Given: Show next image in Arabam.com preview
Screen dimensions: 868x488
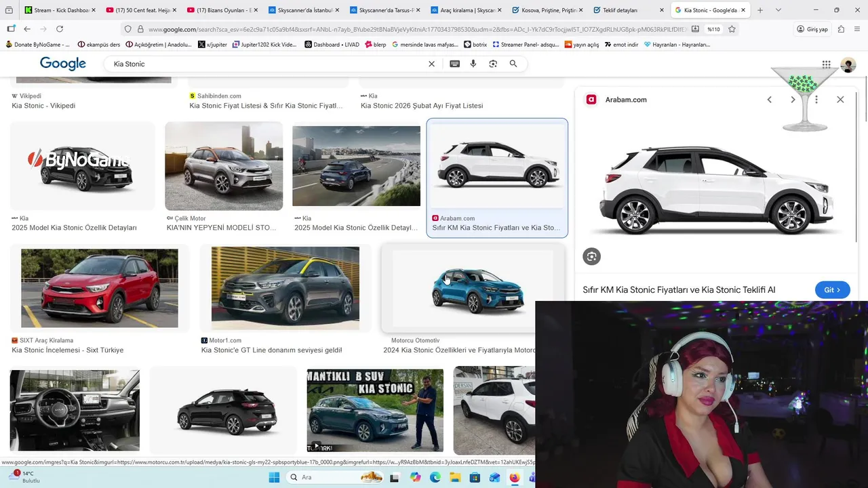Looking at the screenshot, I should point(793,100).
